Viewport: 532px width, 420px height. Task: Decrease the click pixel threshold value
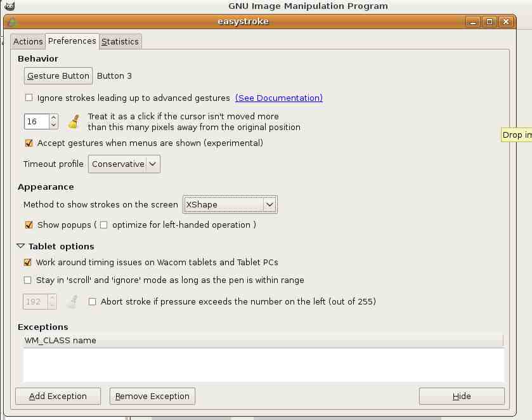53,125
